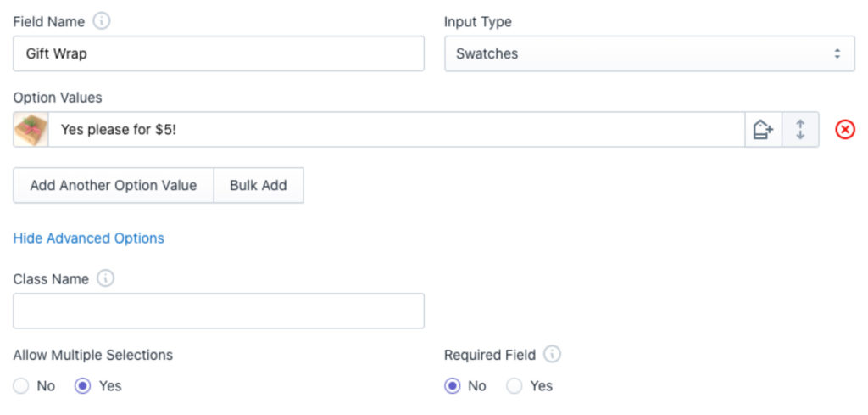Click the Bulk Add button
Viewport: 868px width, 415px height.
pos(258,185)
